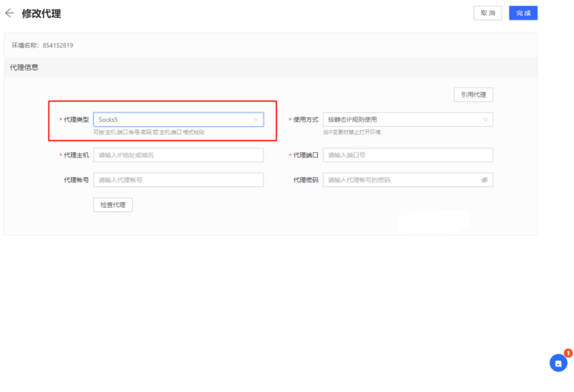Click the paste format hint below 代理类型
This screenshot has height=392, width=574.
149,132
